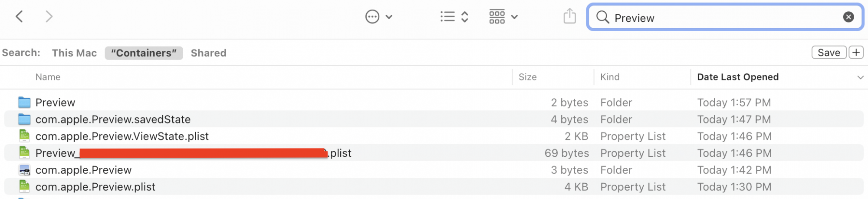Screen dimensions: 868x199
Task: Go back with the left arrow button
Action: point(19,17)
